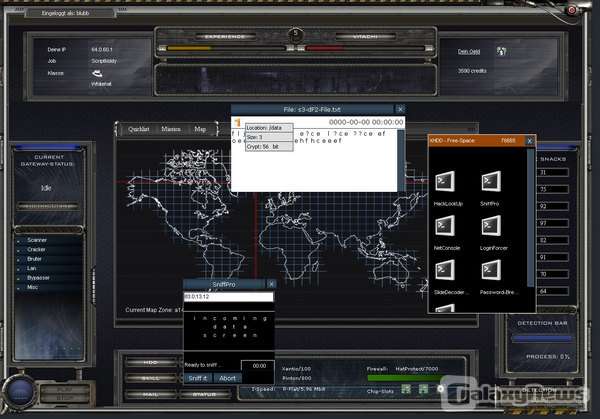Open the HDD panel button
This screenshot has height=419, width=600.
click(151, 362)
